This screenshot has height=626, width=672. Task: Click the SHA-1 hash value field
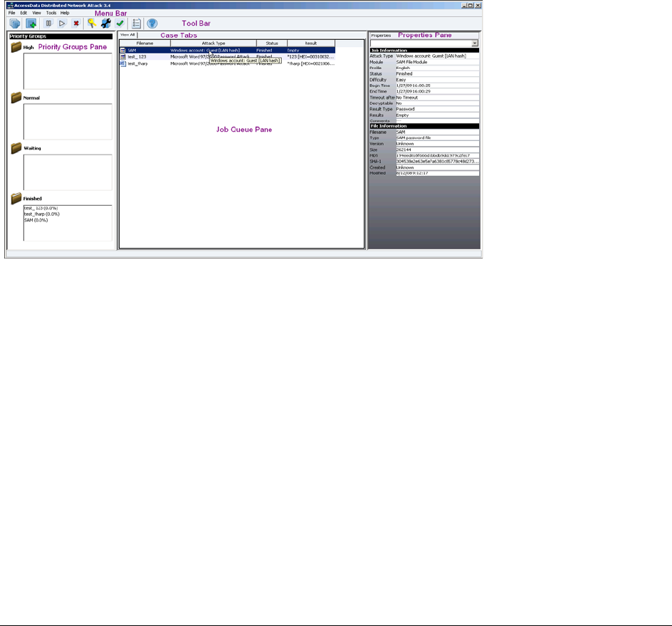[437, 162]
